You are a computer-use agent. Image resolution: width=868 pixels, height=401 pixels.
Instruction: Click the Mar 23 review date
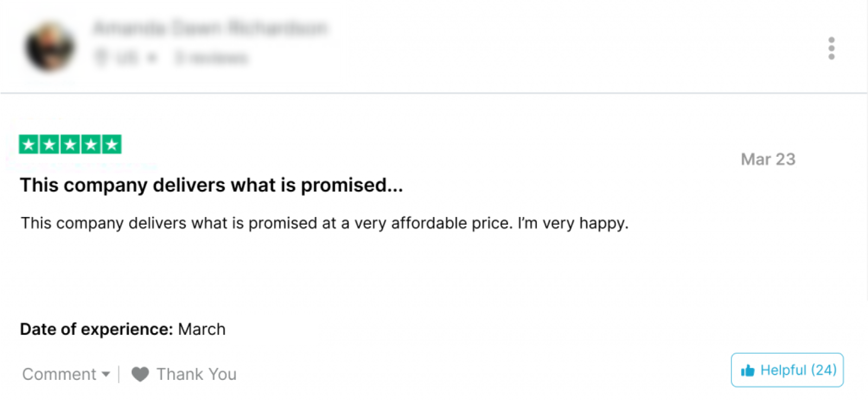pos(768,160)
